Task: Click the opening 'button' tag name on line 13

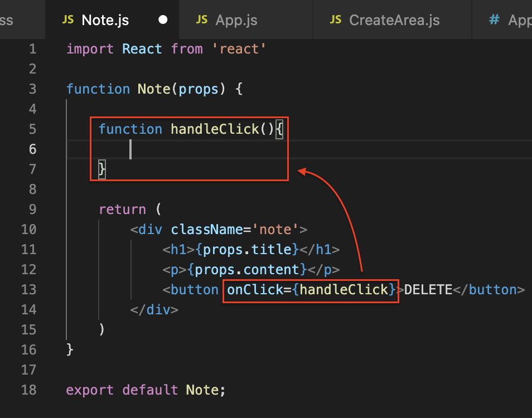Action: (195, 289)
